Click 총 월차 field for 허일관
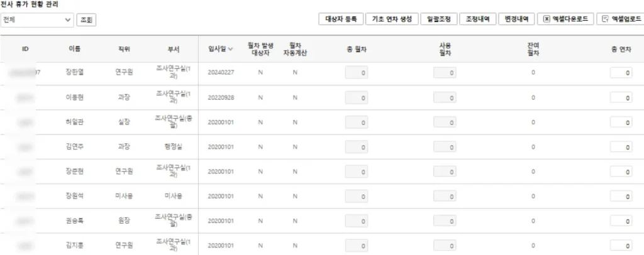The height and width of the screenshot is (255, 644). click(357, 122)
